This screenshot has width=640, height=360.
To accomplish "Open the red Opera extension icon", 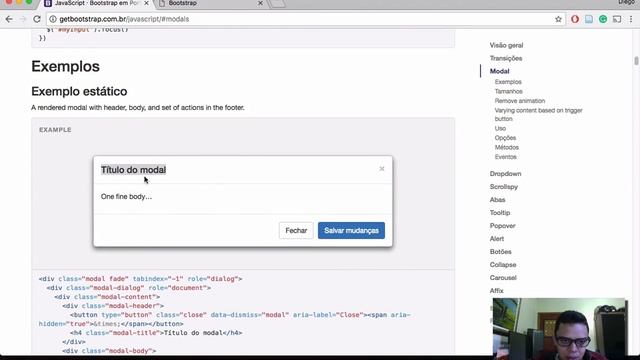I will [x=575, y=19].
